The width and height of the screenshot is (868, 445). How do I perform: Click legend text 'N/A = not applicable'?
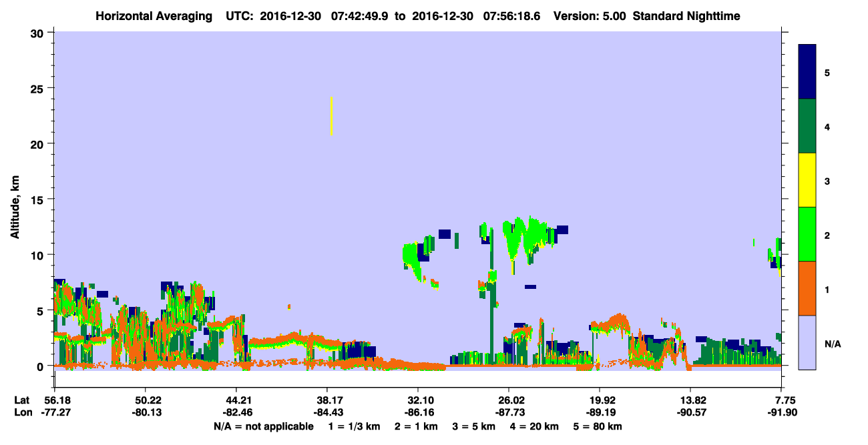click(x=263, y=426)
